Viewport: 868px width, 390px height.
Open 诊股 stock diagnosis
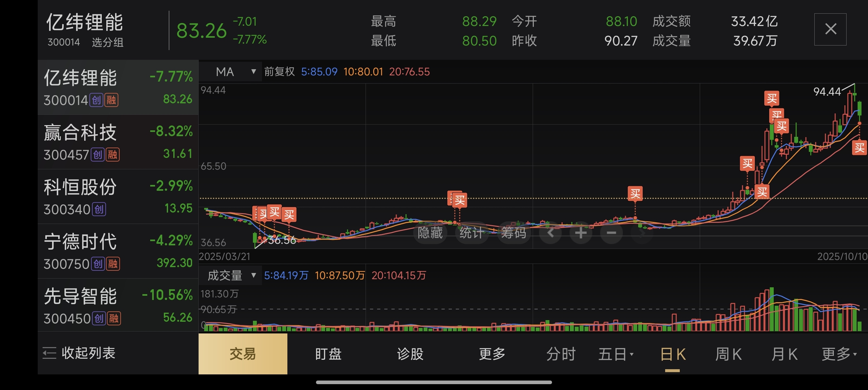coord(410,354)
